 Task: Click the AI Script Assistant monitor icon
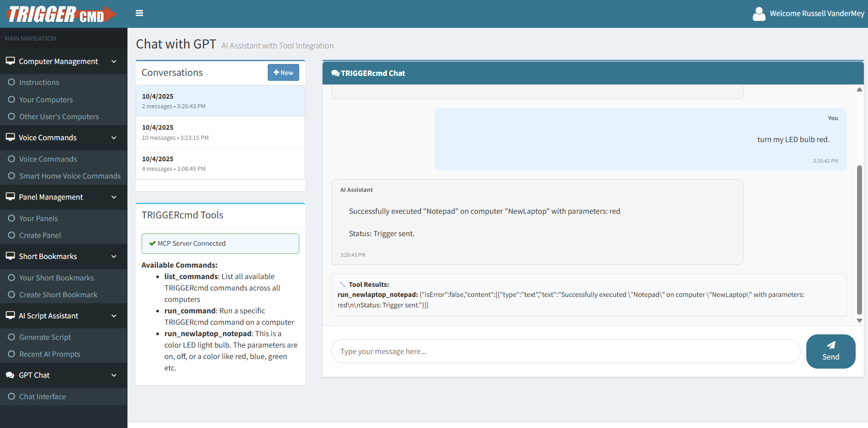[x=10, y=316]
